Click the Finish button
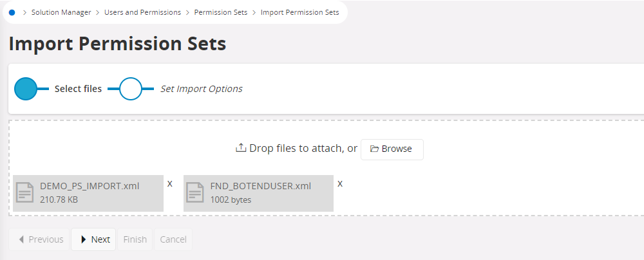Image resolution: width=644 pixels, height=260 pixels. pyautogui.click(x=135, y=239)
